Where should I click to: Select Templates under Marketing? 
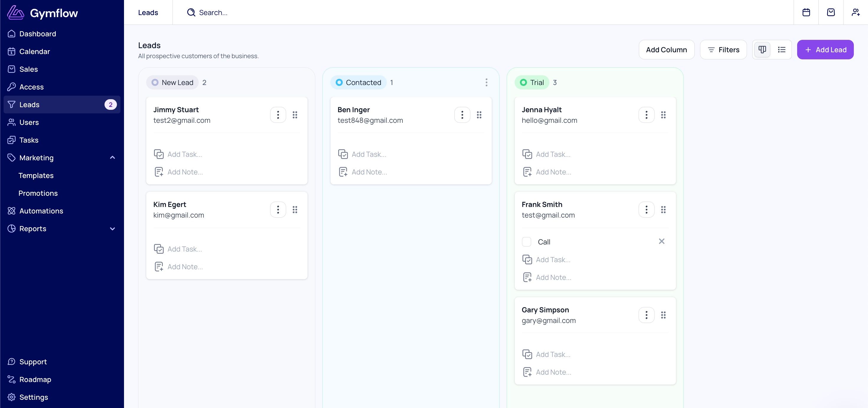[x=36, y=175]
